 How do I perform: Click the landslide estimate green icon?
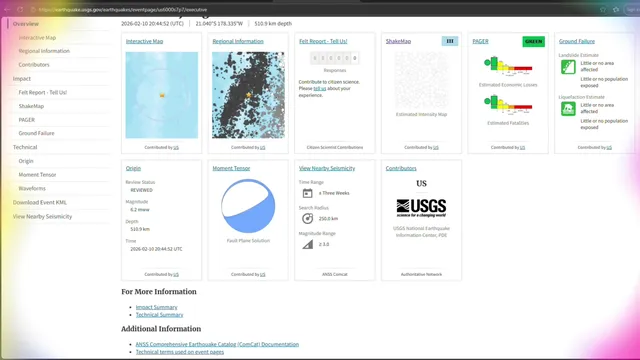[x=568, y=67]
